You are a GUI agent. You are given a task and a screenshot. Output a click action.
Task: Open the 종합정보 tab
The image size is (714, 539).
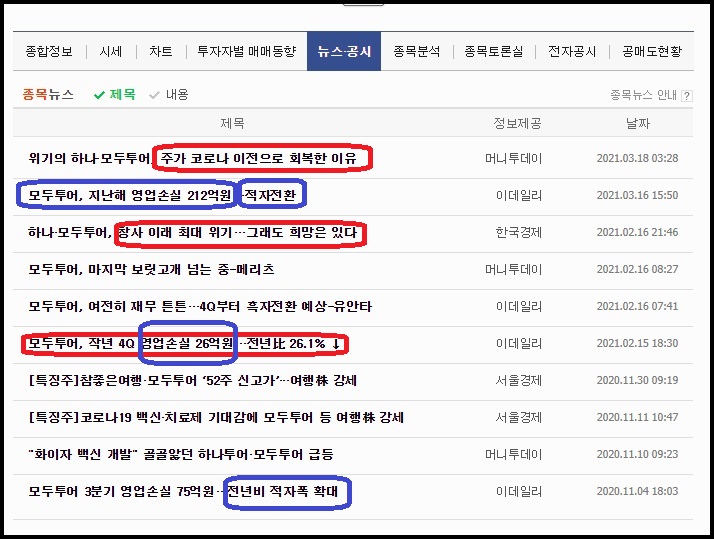click(49, 51)
